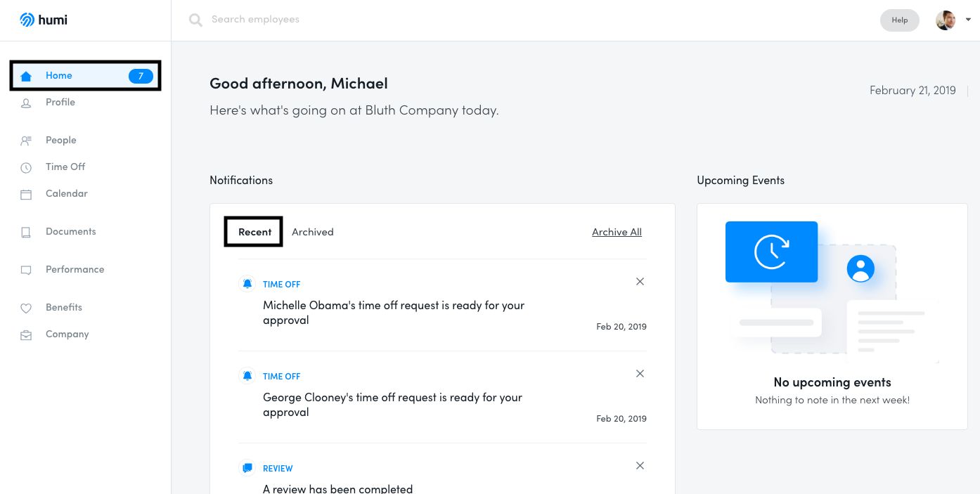
Task: Open the Documents section
Action: (71, 232)
